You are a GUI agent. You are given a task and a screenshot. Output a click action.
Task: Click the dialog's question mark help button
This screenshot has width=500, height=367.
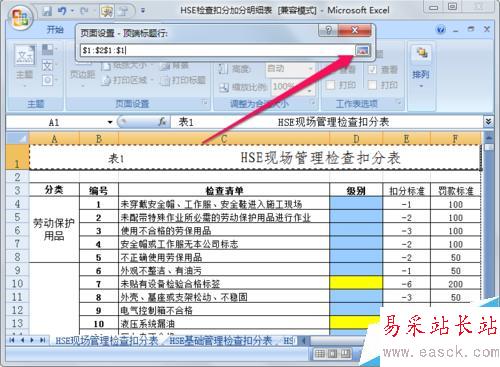(x=328, y=30)
